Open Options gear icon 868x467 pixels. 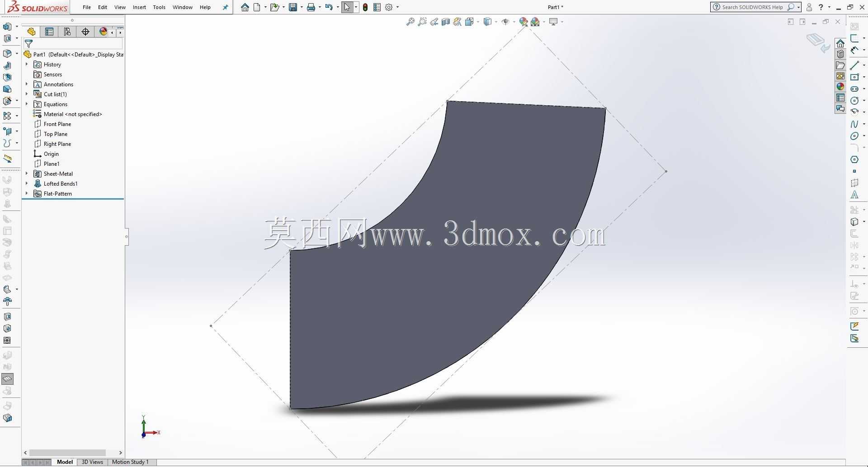[x=389, y=7]
